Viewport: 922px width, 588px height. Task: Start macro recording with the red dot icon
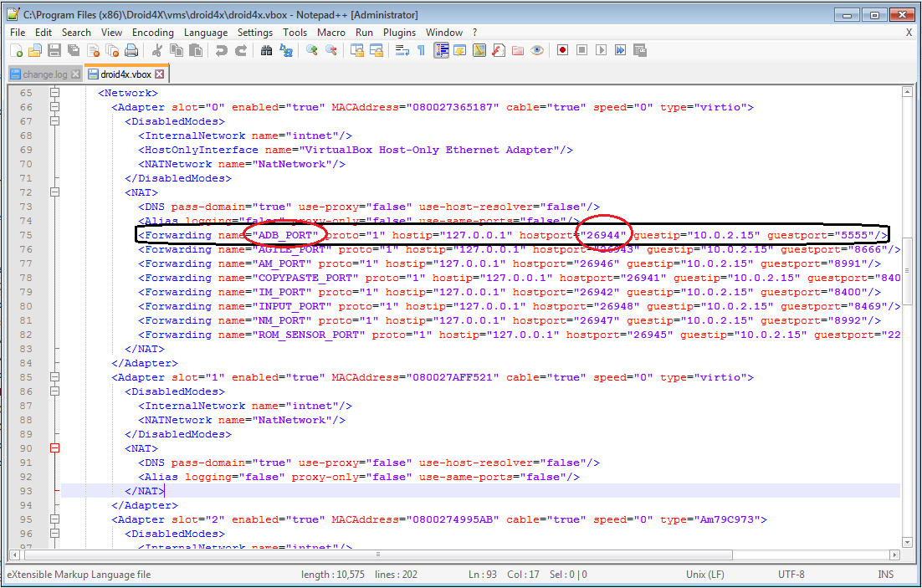562,50
